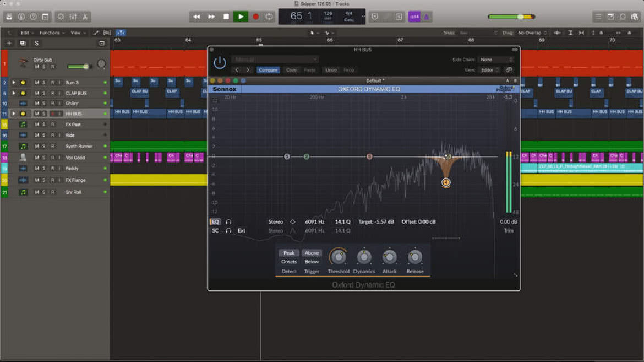This screenshot has height=362, width=644.
Task: Toggle the plugin link icon
Action: coord(509,70)
